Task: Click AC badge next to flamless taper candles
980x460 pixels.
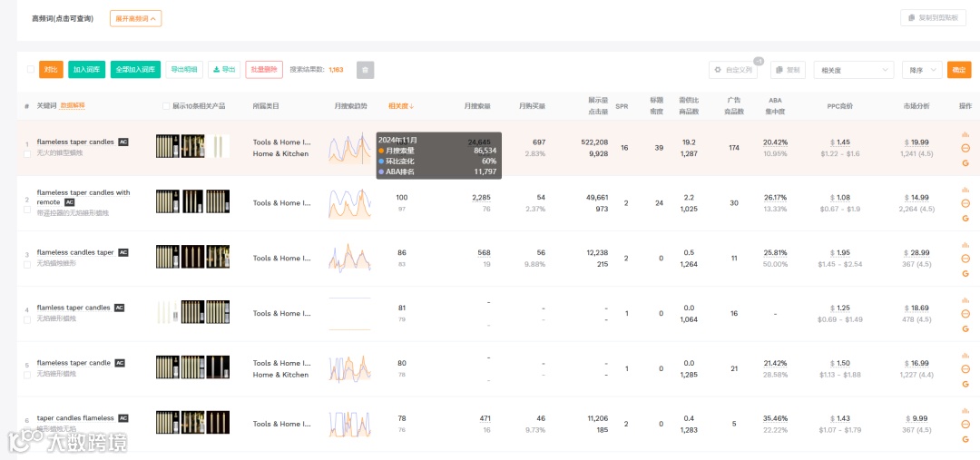Action: coord(120,308)
